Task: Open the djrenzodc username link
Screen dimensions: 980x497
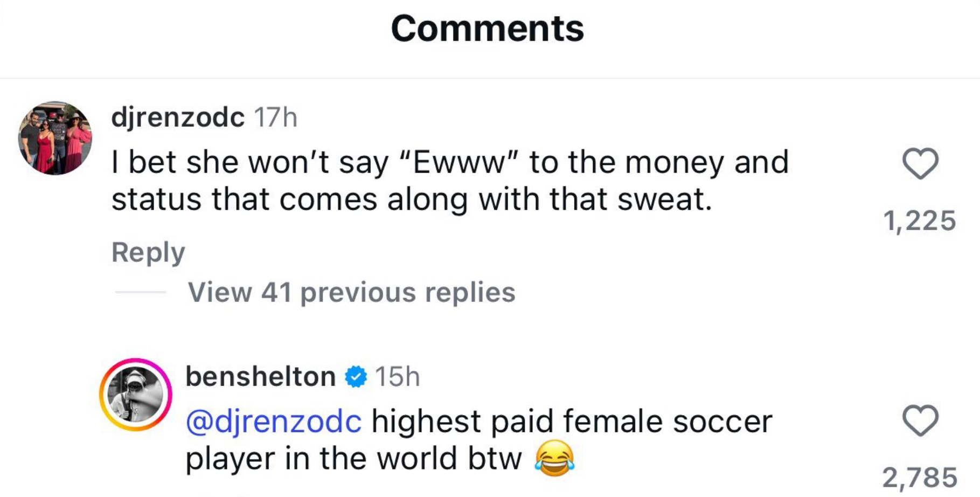Action: pos(178,117)
